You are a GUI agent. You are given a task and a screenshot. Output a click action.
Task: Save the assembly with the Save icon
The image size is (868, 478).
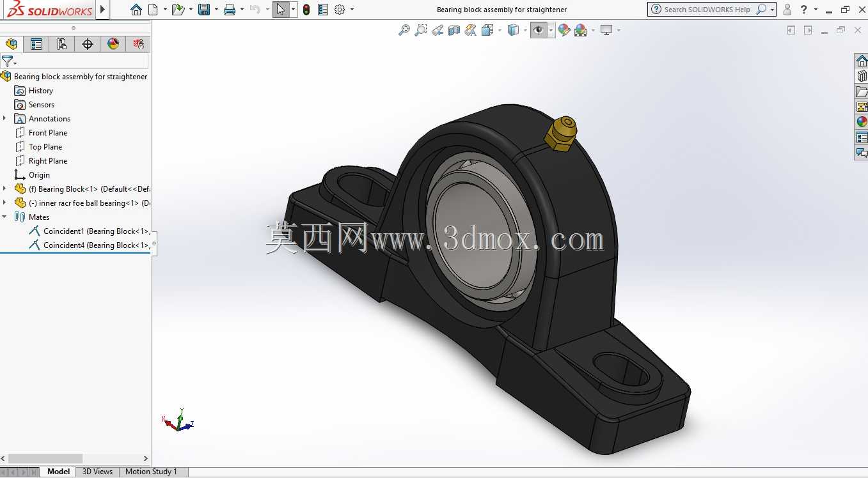204,10
